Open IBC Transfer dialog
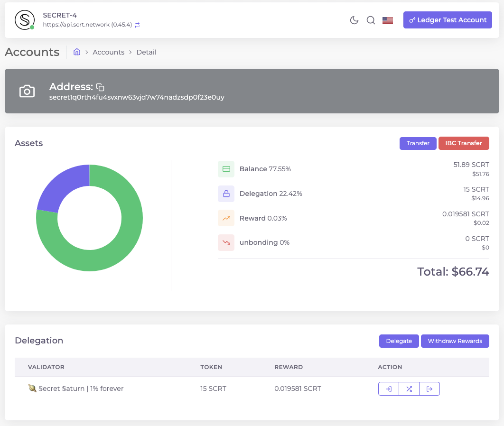The image size is (504, 426). pos(464,143)
